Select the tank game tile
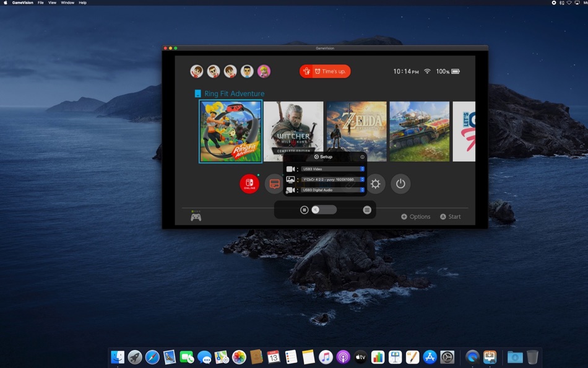 pos(420,131)
